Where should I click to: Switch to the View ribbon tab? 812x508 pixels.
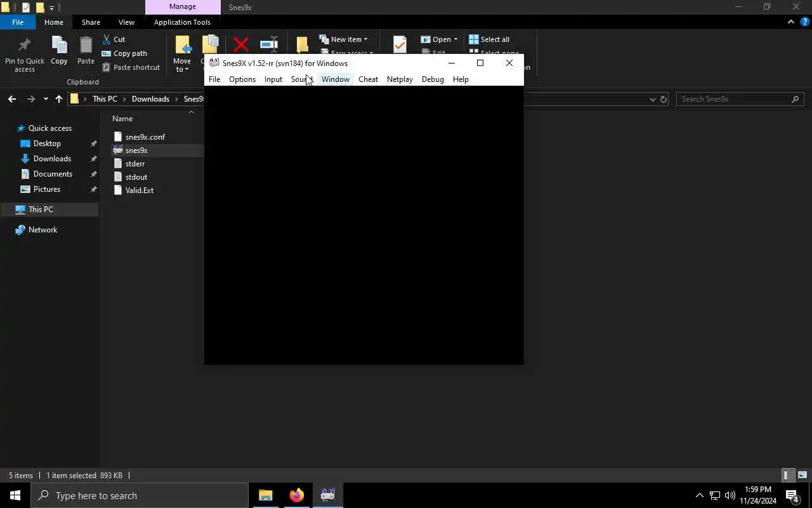[126, 22]
